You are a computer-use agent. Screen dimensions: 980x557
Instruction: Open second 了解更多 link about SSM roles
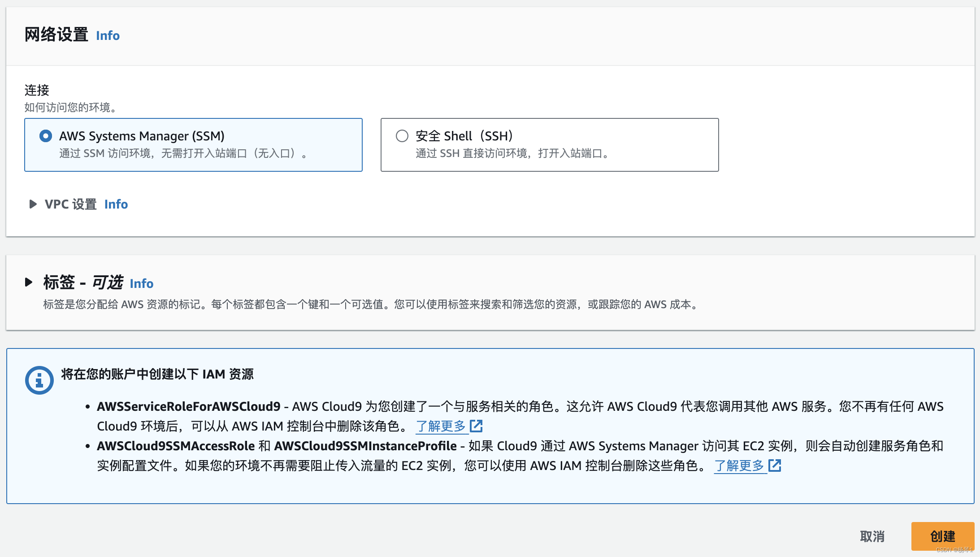tap(739, 466)
